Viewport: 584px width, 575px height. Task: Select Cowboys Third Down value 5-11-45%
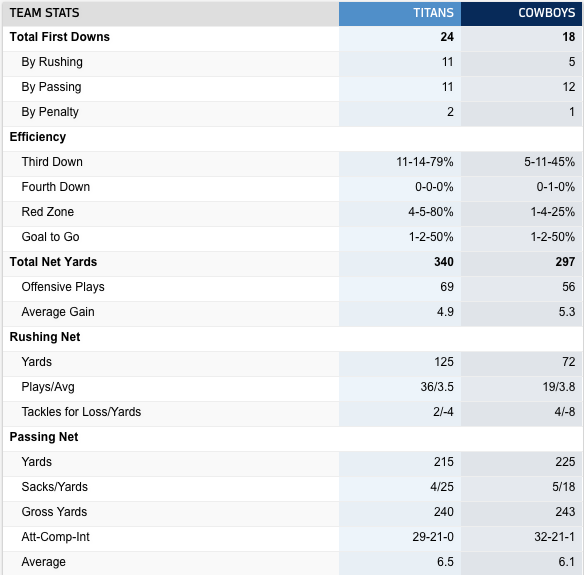[x=549, y=162]
